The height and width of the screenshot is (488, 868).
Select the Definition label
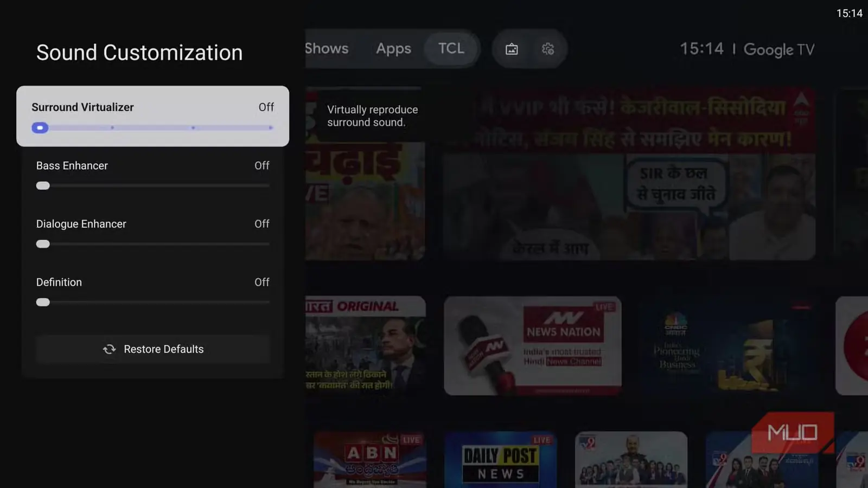(x=59, y=282)
